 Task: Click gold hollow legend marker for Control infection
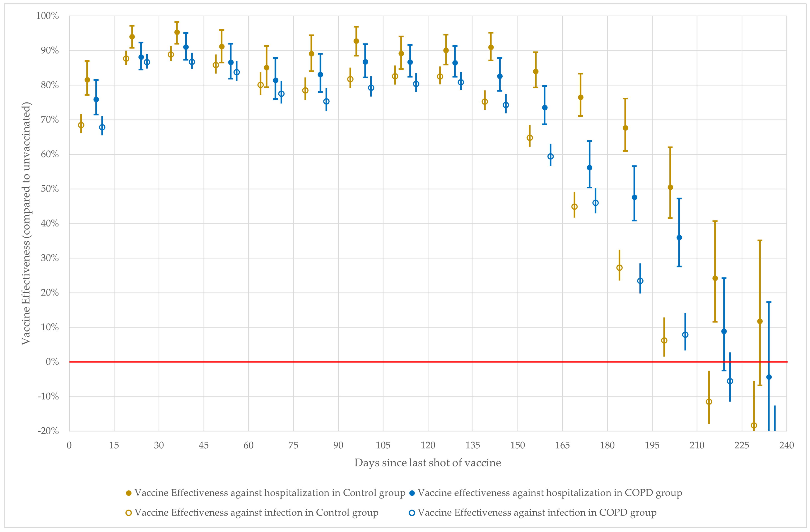[x=129, y=513]
